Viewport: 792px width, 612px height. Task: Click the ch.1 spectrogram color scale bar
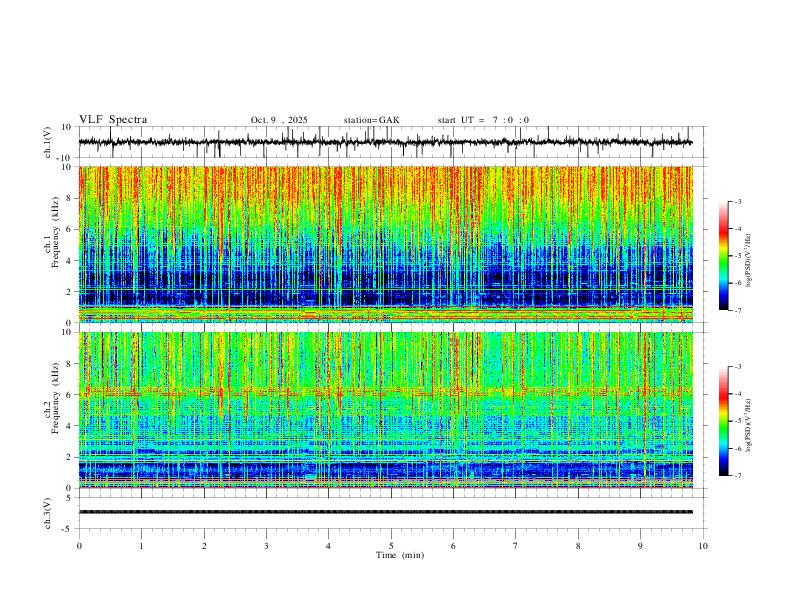pos(724,256)
